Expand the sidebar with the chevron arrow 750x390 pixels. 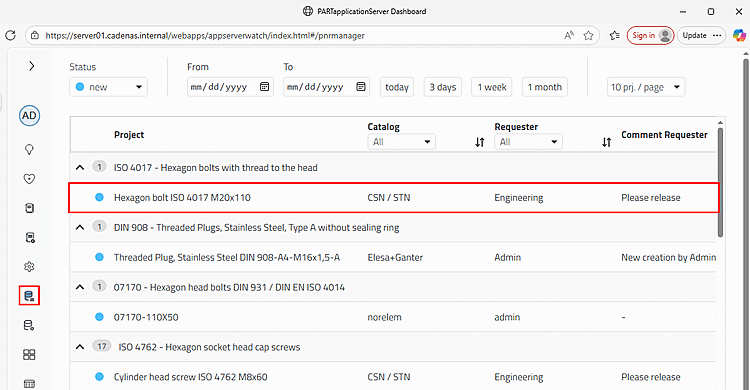pyautogui.click(x=32, y=66)
